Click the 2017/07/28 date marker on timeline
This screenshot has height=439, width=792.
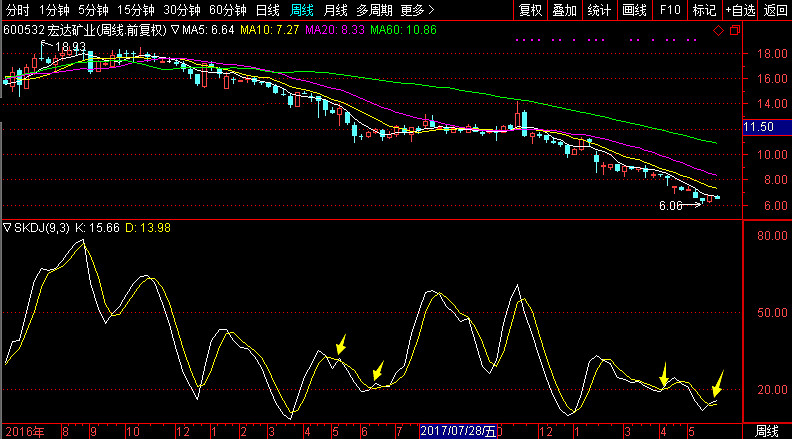458,431
